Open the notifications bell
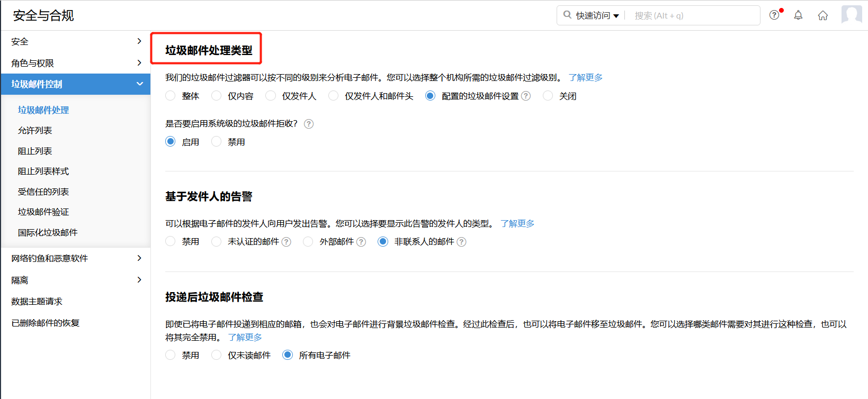Image resolution: width=868 pixels, height=399 pixels. point(798,15)
